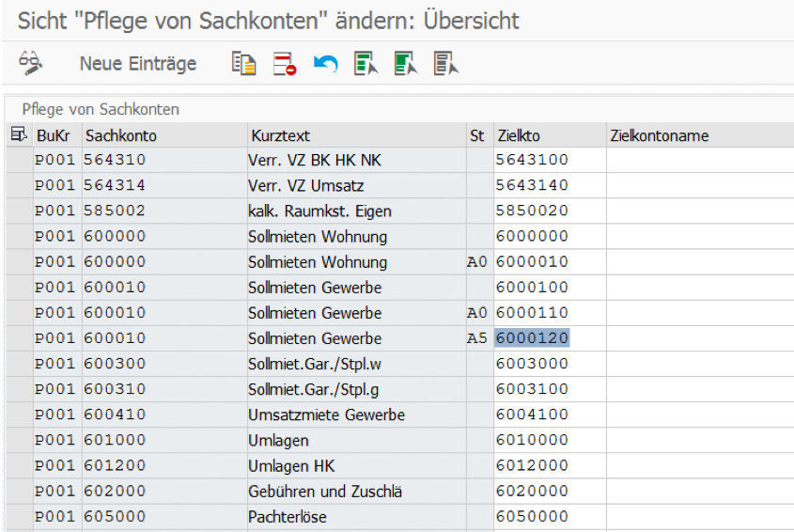Image resolution: width=794 pixels, height=532 pixels.
Task: Open table settings icon left of BuKr header
Action: (18, 135)
